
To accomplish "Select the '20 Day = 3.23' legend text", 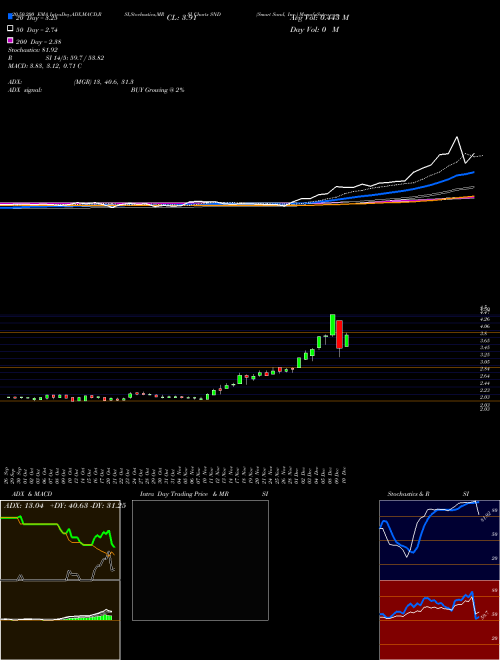I will tap(36, 18).
